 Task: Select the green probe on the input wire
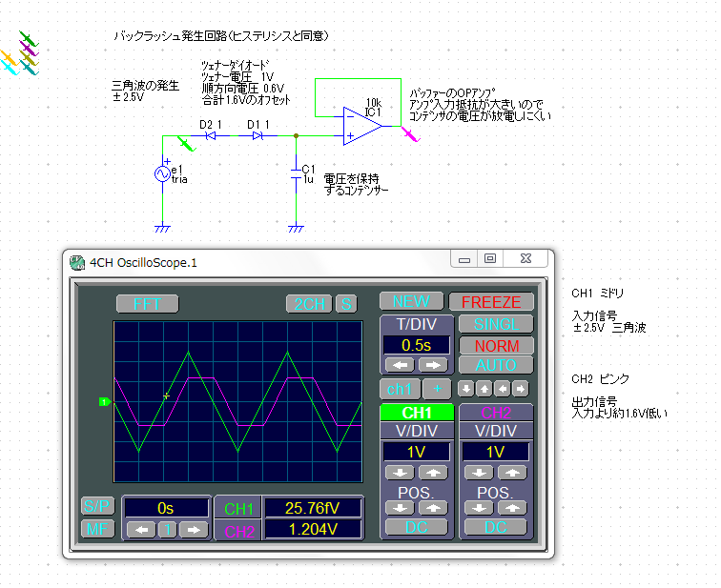(x=187, y=144)
